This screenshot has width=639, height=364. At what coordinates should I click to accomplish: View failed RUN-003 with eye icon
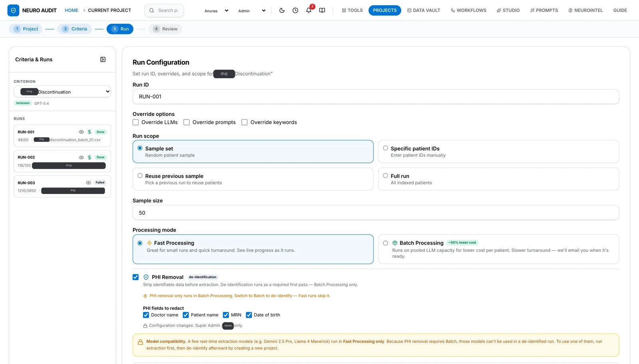(x=88, y=183)
